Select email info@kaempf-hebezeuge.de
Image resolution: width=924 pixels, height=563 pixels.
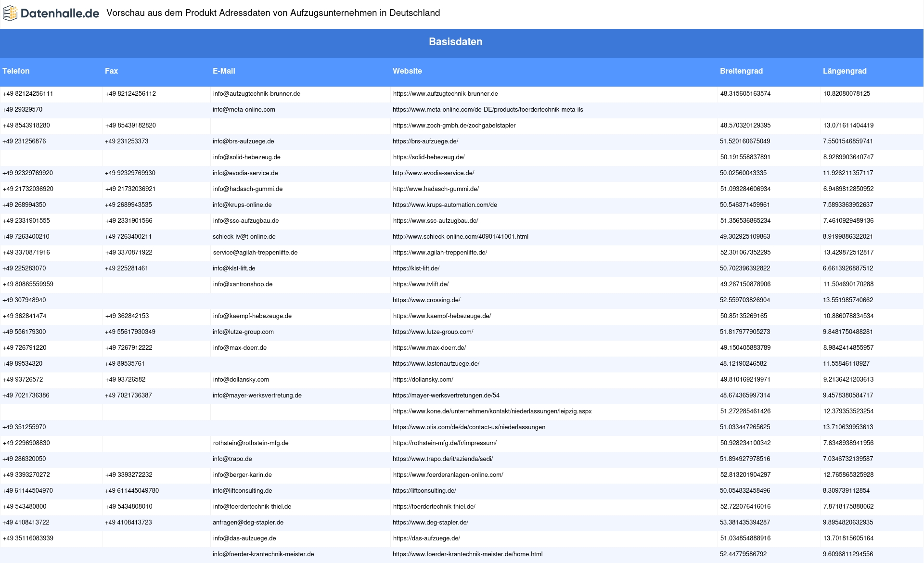pos(253,316)
